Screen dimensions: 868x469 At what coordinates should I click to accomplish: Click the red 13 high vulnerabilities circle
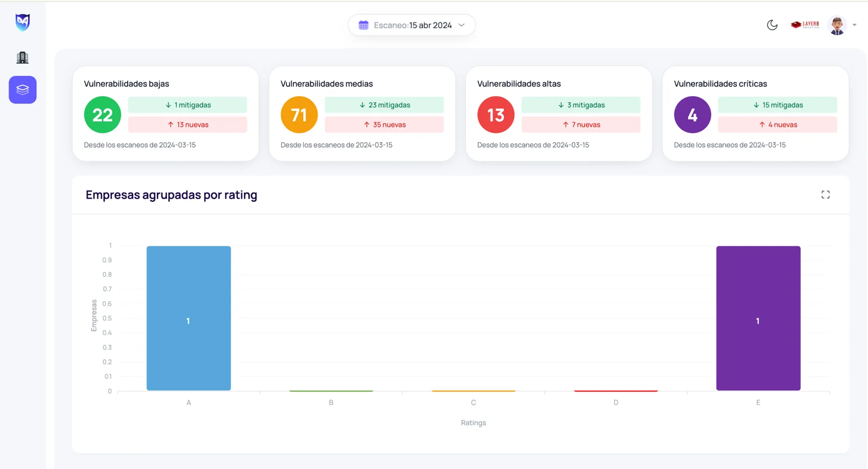click(496, 115)
